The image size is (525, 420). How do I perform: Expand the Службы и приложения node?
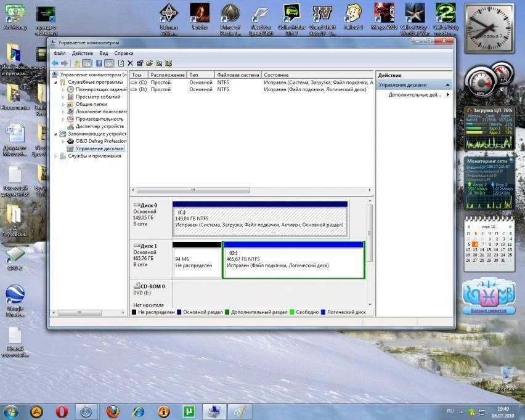[x=55, y=156]
